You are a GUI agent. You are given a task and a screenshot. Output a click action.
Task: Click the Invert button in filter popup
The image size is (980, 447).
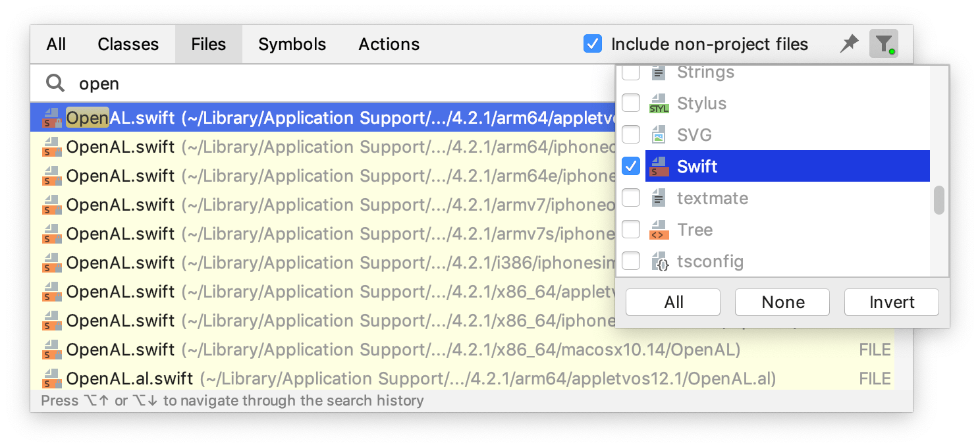point(892,302)
